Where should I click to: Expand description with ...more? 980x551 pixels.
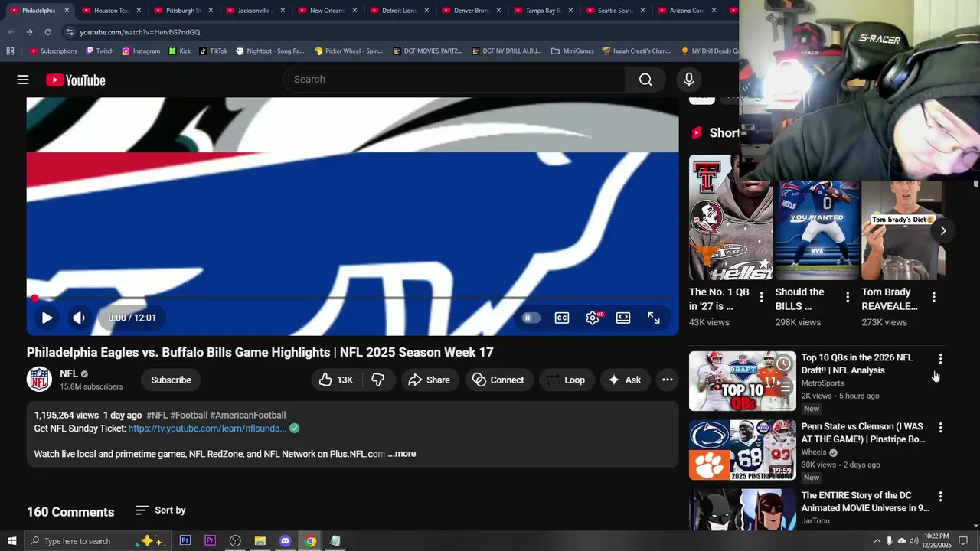point(402,454)
